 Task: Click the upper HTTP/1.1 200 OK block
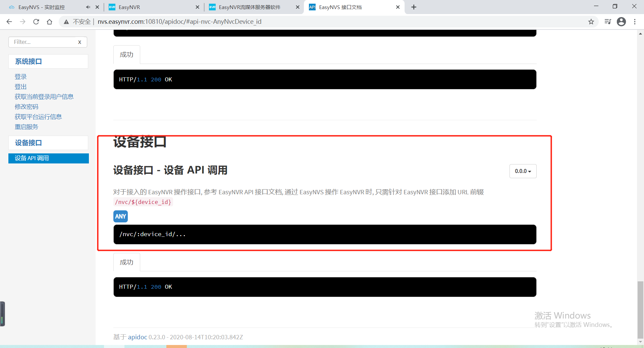[x=325, y=79]
